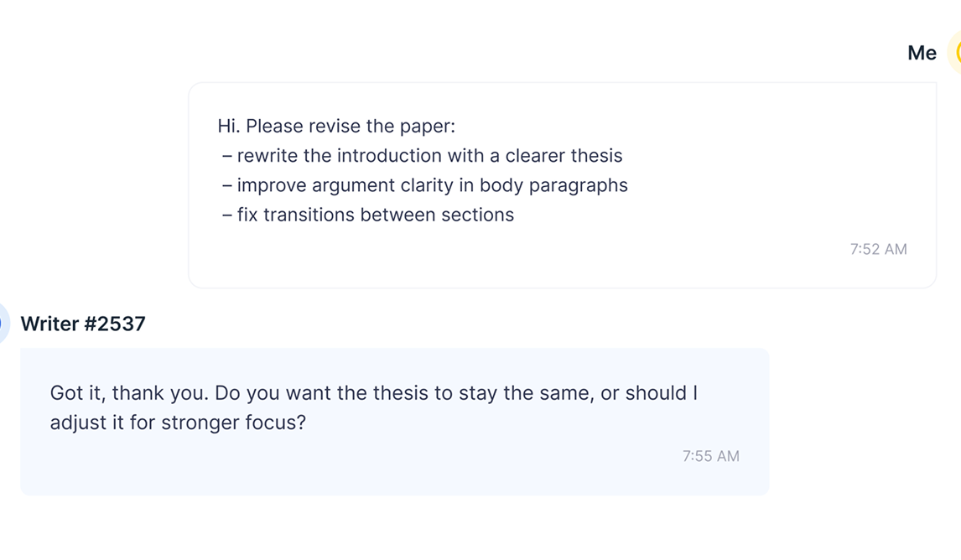
Task: Click the words "clearer thesis" in my message
Action: [564, 156]
